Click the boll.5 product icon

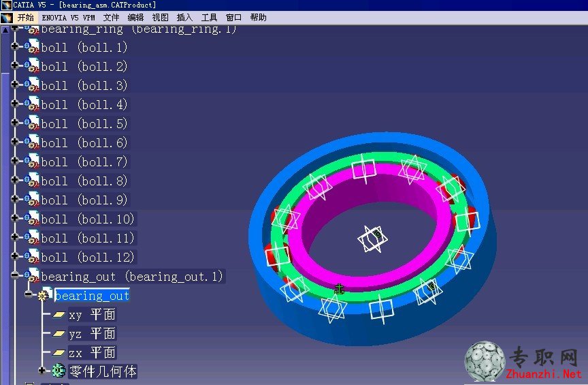(32, 124)
